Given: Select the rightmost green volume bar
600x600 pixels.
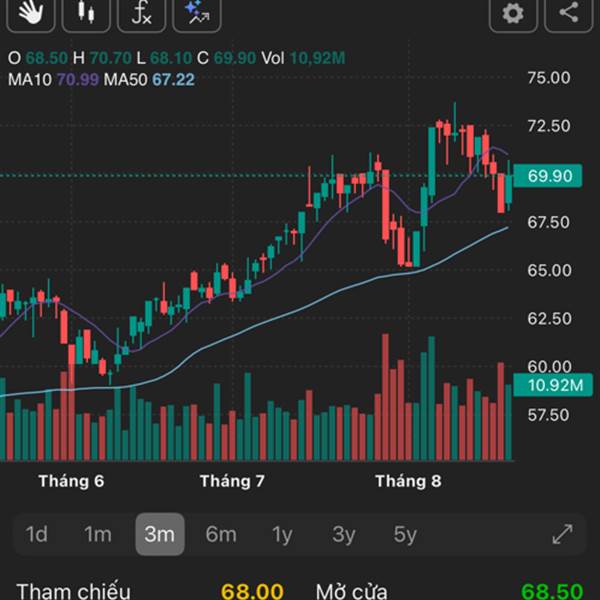Looking at the screenshot, I should 508,422.
